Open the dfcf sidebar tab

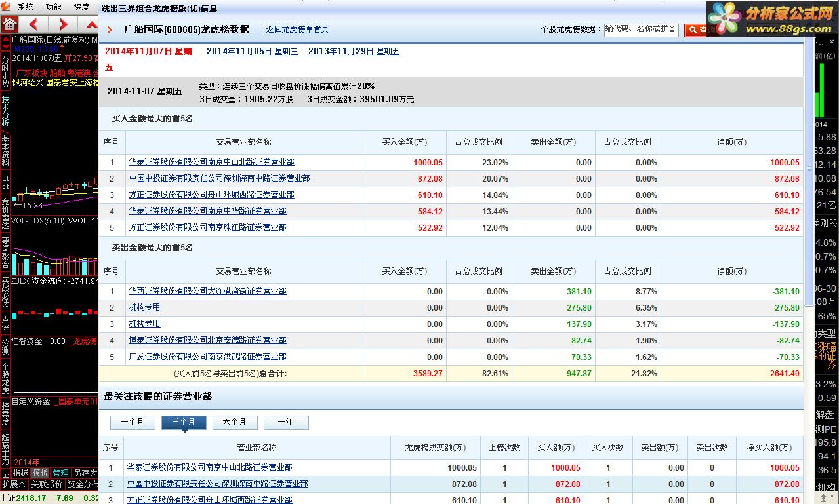tap(5, 182)
